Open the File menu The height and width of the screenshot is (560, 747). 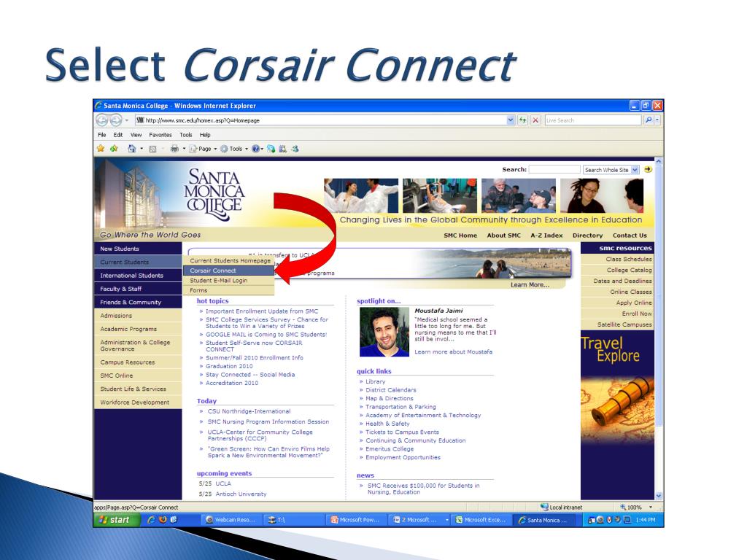click(102, 135)
